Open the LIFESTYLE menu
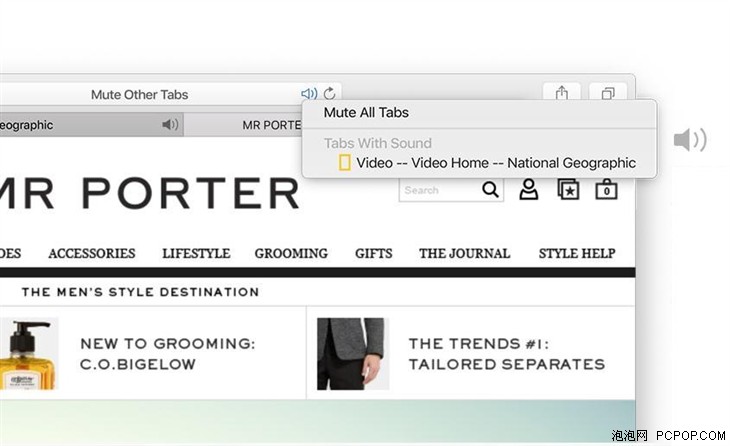 tap(196, 253)
